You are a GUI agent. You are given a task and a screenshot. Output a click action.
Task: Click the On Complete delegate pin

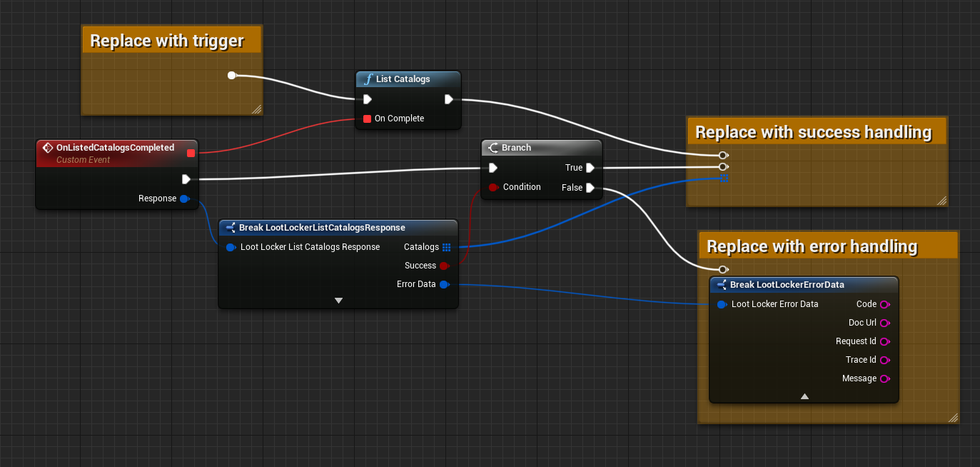tap(367, 119)
